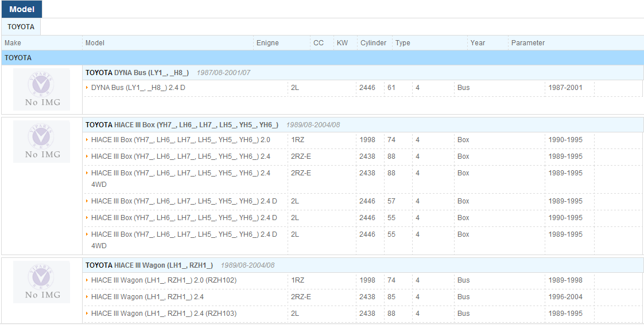644x325 pixels.
Task: Select the 1987-2001 year cell
Action: (565, 87)
